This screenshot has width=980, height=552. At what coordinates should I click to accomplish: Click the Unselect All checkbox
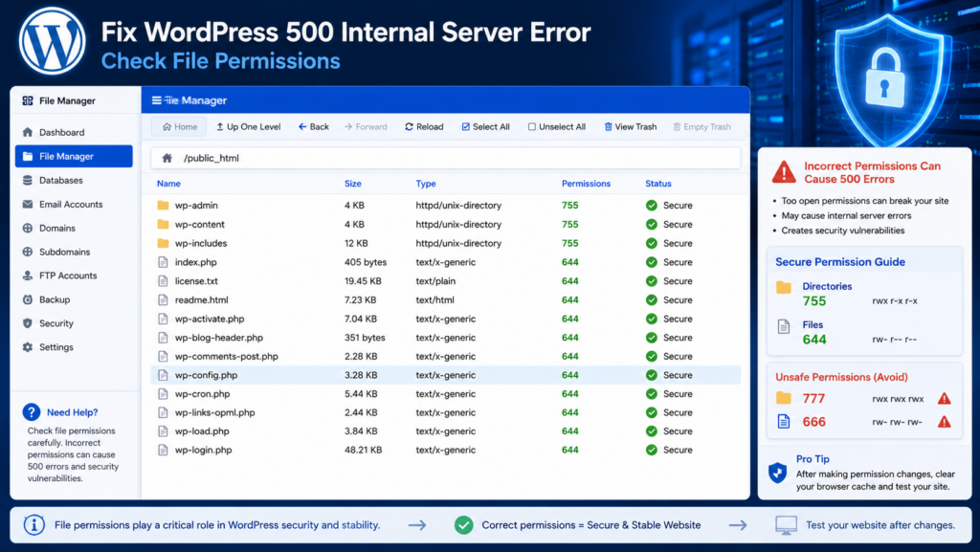pyautogui.click(x=532, y=127)
